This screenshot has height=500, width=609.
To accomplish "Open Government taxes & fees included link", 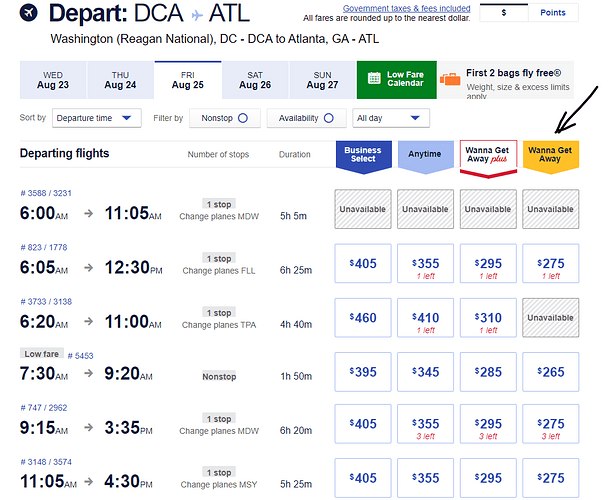I will point(406,8).
